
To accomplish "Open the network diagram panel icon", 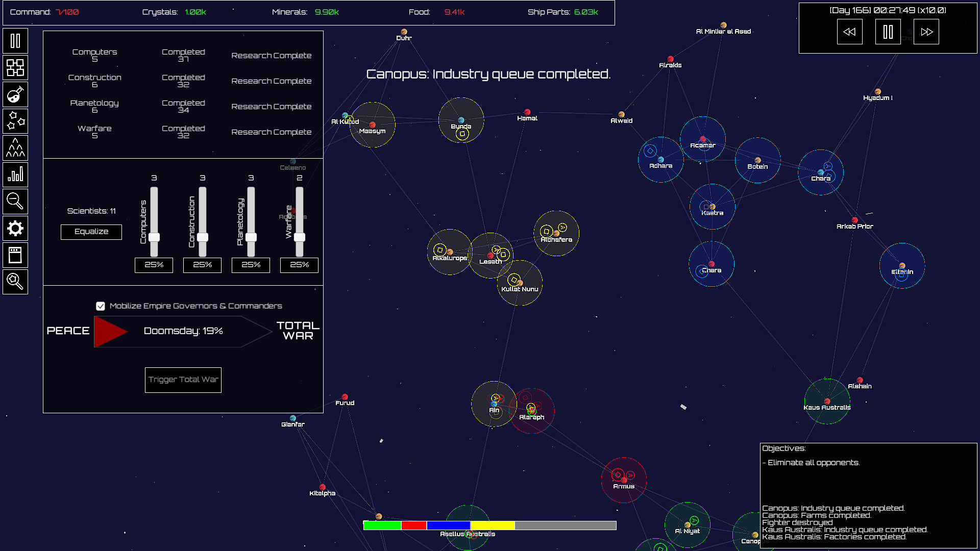I will (15, 67).
